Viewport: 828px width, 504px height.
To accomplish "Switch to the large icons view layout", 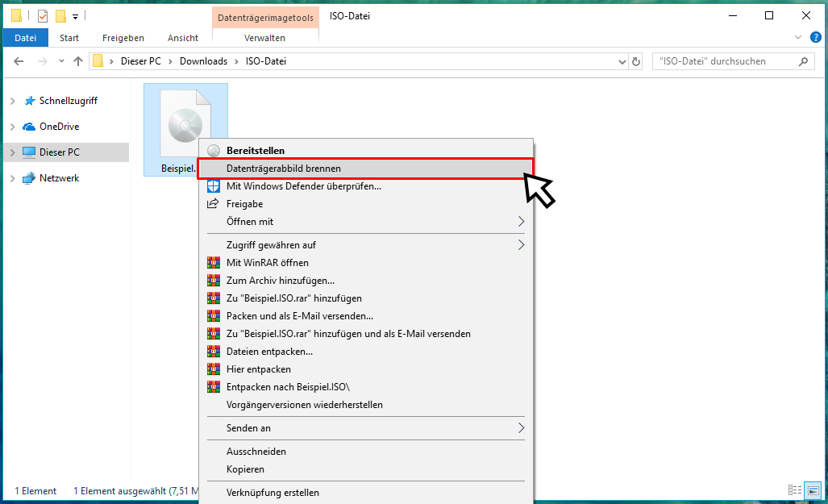I will [813, 490].
